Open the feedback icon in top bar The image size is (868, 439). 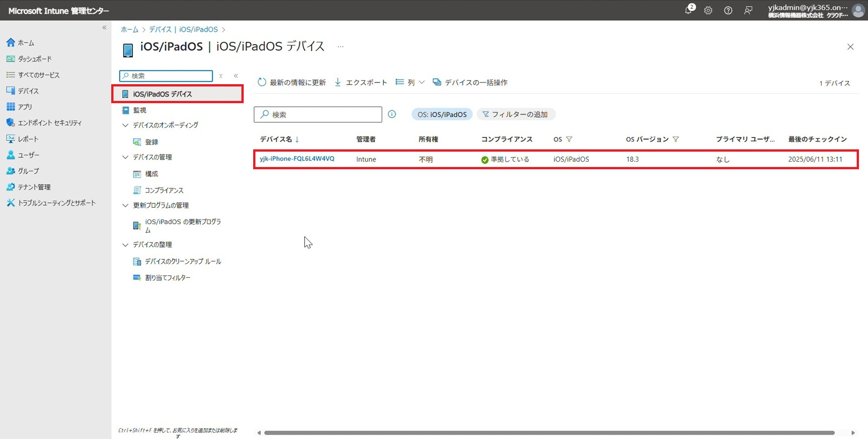coord(748,10)
